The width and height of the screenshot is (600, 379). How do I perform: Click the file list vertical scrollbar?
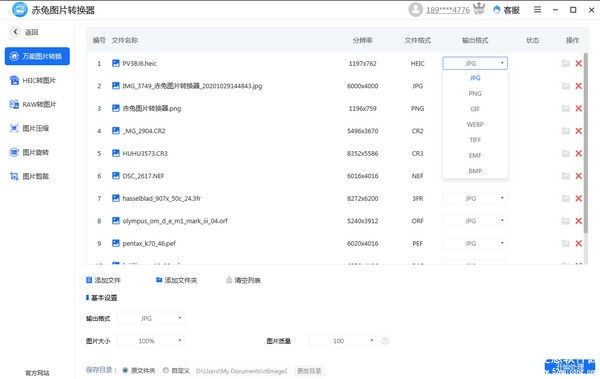pos(585,143)
